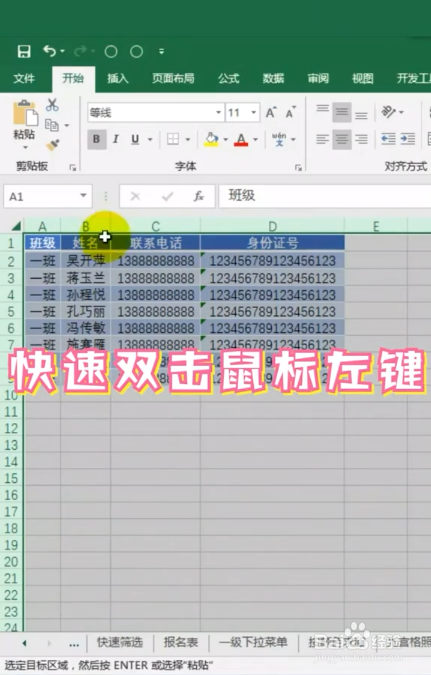Screen dimensions: 431x675
Task: Align text left
Action: (322, 139)
